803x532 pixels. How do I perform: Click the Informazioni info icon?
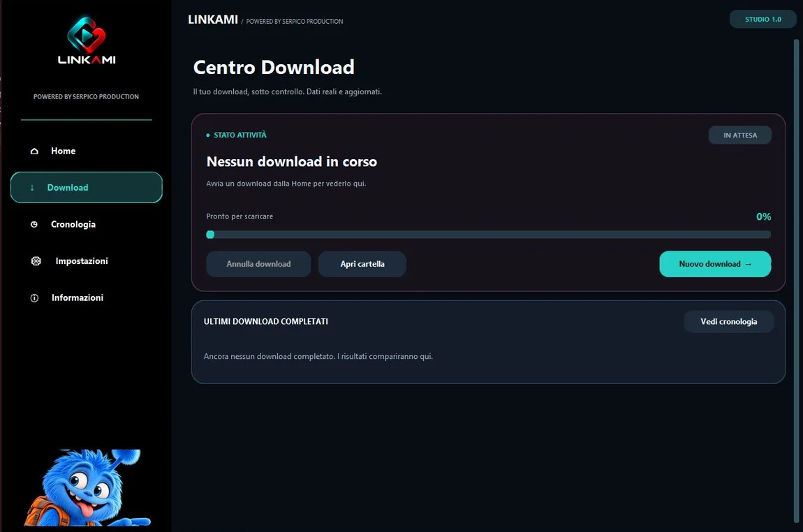(x=34, y=298)
